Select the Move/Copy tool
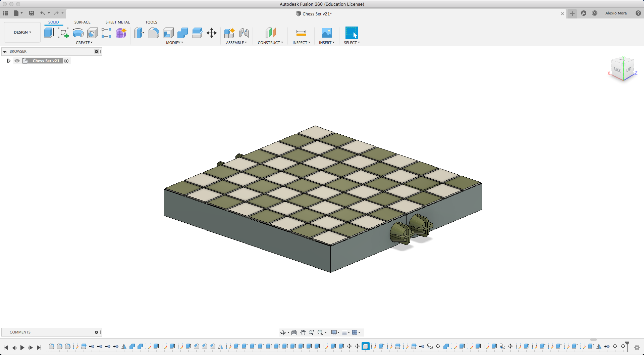This screenshot has height=355, width=644. tap(212, 33)
